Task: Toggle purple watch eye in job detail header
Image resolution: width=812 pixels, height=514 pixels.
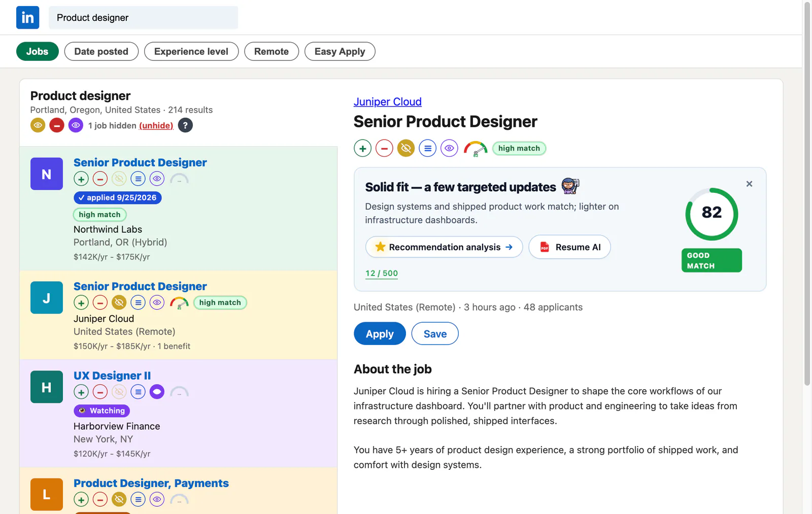Action: tap(450, 148)
